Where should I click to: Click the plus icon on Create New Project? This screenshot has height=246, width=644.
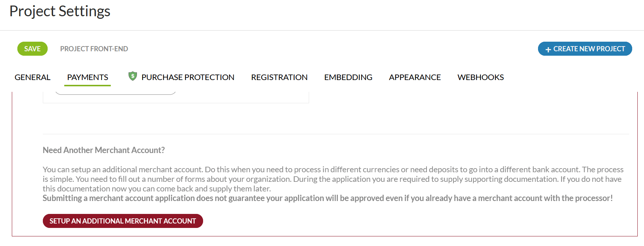point(548,49)
